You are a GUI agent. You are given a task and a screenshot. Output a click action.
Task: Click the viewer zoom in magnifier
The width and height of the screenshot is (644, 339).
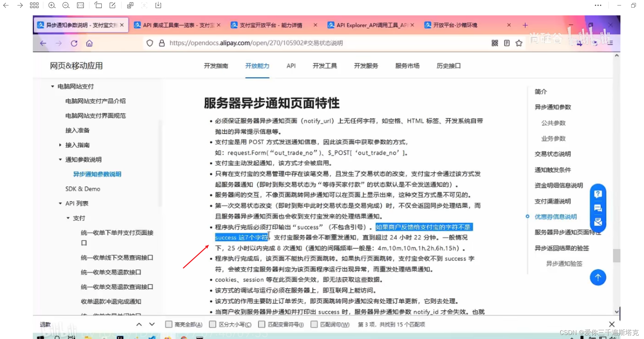coord(52,5)
